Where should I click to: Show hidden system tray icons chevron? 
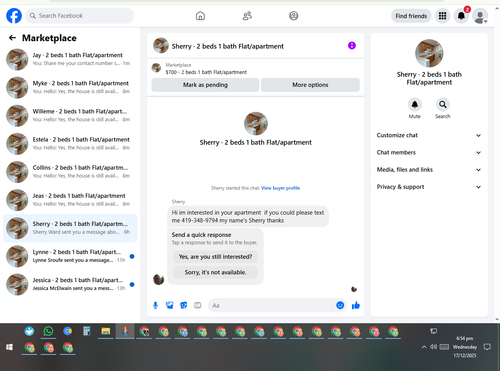pyautogui.click(x=424, y=347)
